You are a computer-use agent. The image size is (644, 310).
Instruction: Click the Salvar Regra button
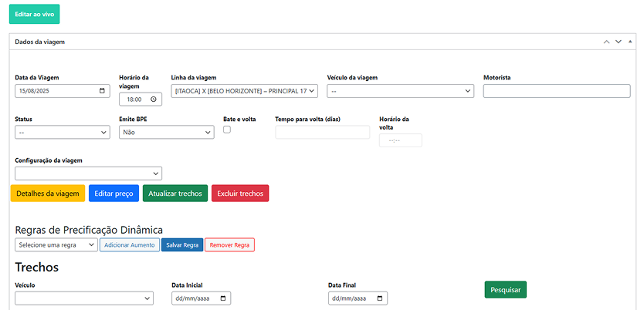click(x=181, y=244)
